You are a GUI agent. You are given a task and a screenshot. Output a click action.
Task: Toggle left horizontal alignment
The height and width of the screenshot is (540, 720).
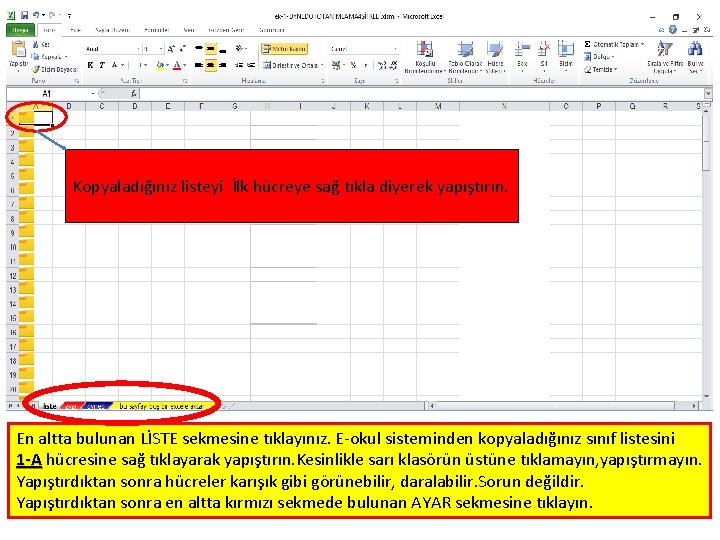(x=199, y=65)
